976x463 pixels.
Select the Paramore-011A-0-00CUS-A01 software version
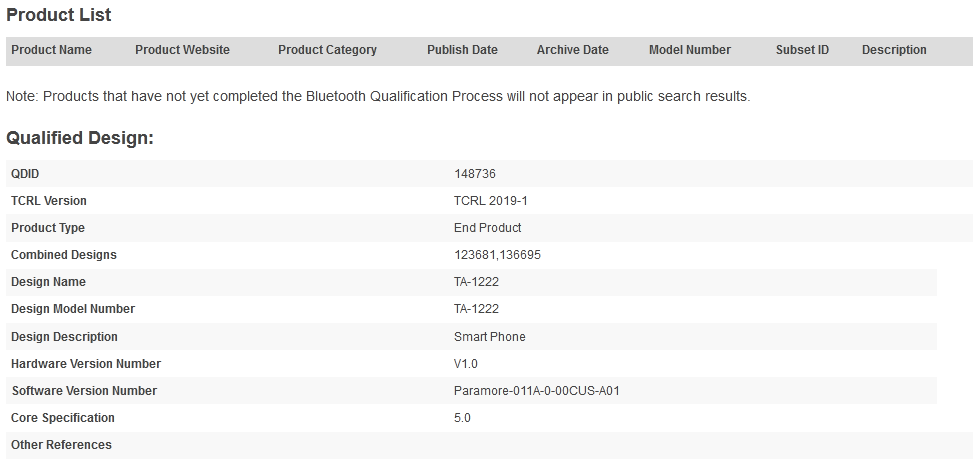coord(536,391)
